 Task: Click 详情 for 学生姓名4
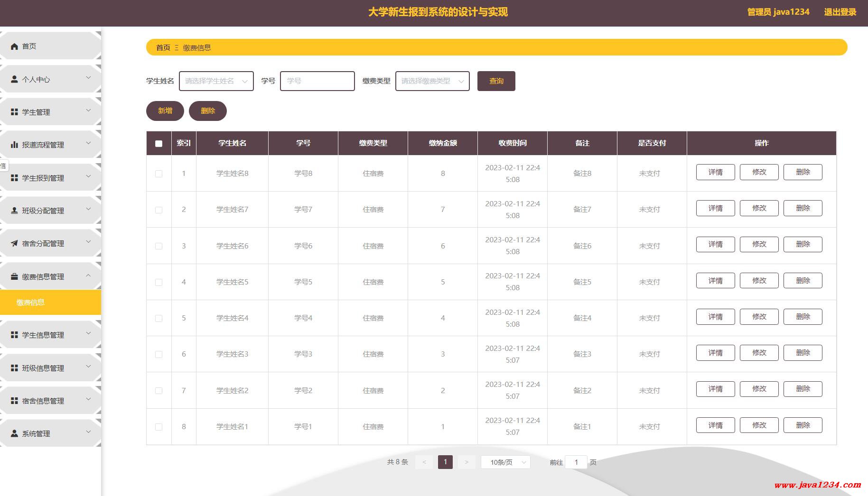[716, 317]
